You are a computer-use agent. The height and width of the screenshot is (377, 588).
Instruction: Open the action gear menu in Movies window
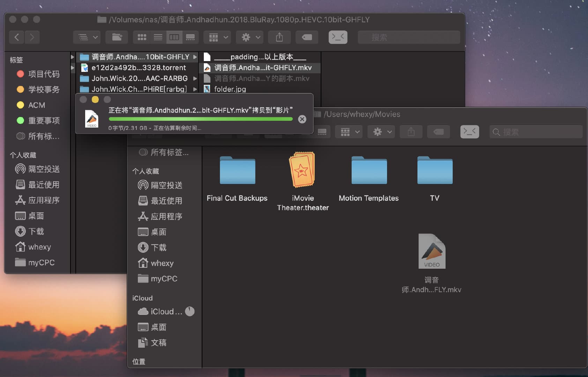pos(382,132)
